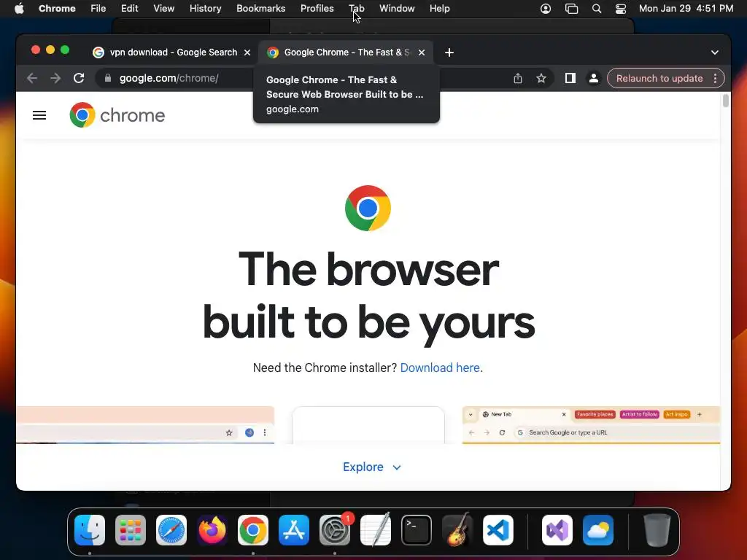The image size is (747, 560).
Task: Open the Tab menu
Action: point(356,9)
